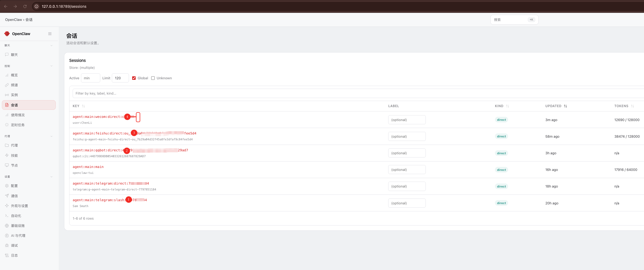The width and height of the screenshot is (644, 270).
Task: Sort sessions by the KEY column arrows
Action: (x=83, y=106)
